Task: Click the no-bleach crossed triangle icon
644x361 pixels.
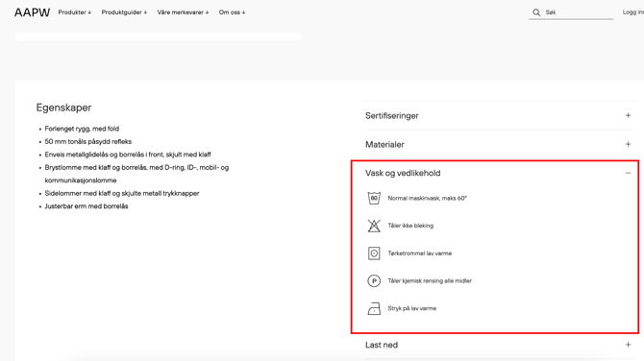Action: pyautogui.click(x=374, y=226)
